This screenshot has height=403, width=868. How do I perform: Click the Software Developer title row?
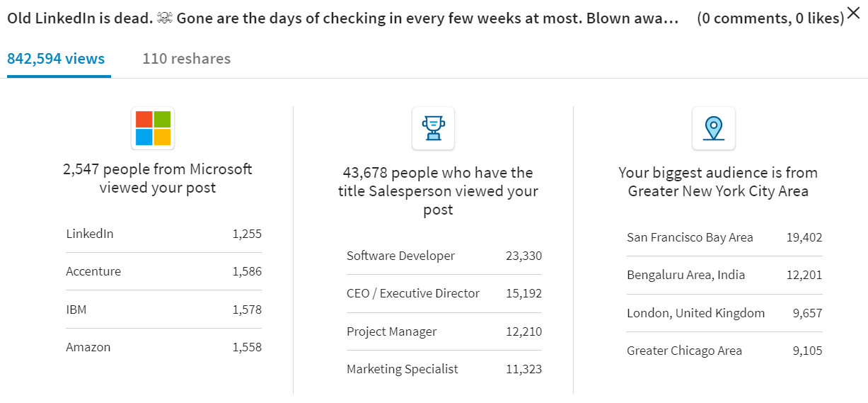pyautogui.click(x=444, y=256)
